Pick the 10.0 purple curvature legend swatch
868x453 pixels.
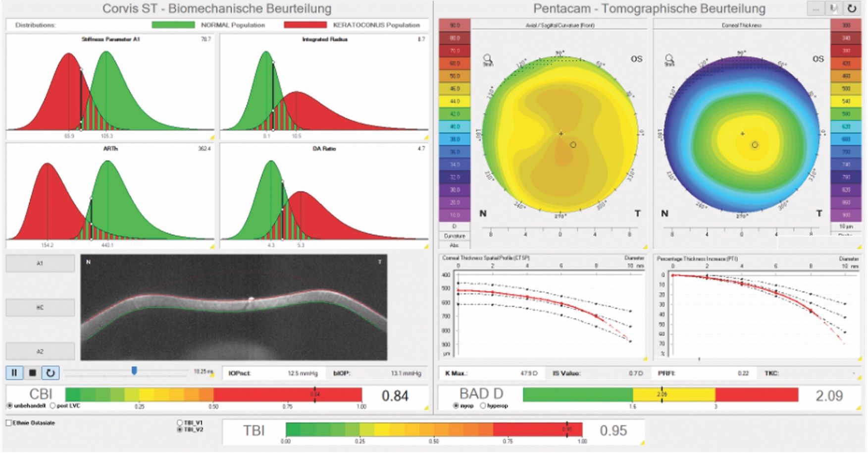pyautogui.click(x=455, y=215)
